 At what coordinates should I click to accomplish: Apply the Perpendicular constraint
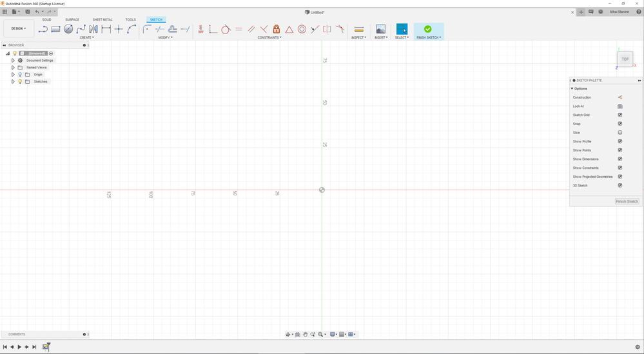[264, 29]
